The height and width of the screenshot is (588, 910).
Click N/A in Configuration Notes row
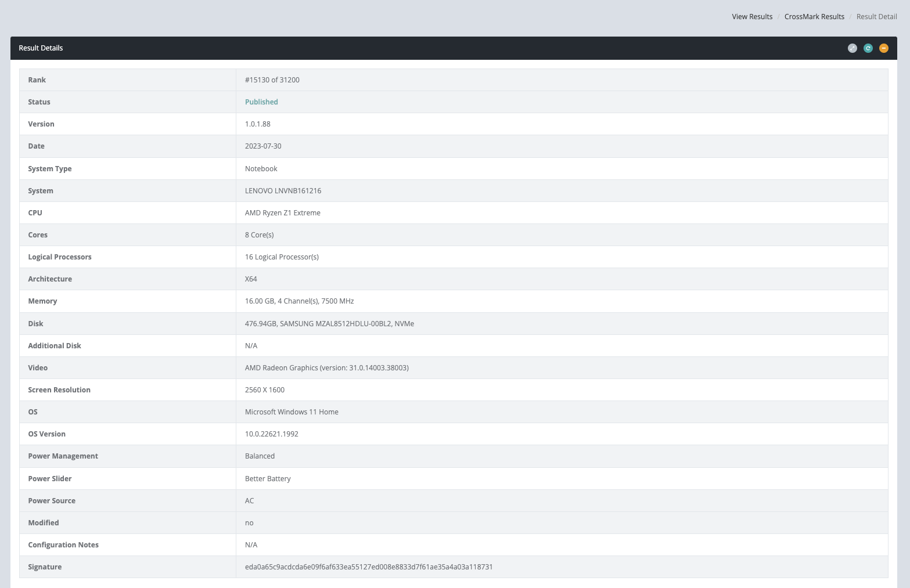tap(251, 545)
